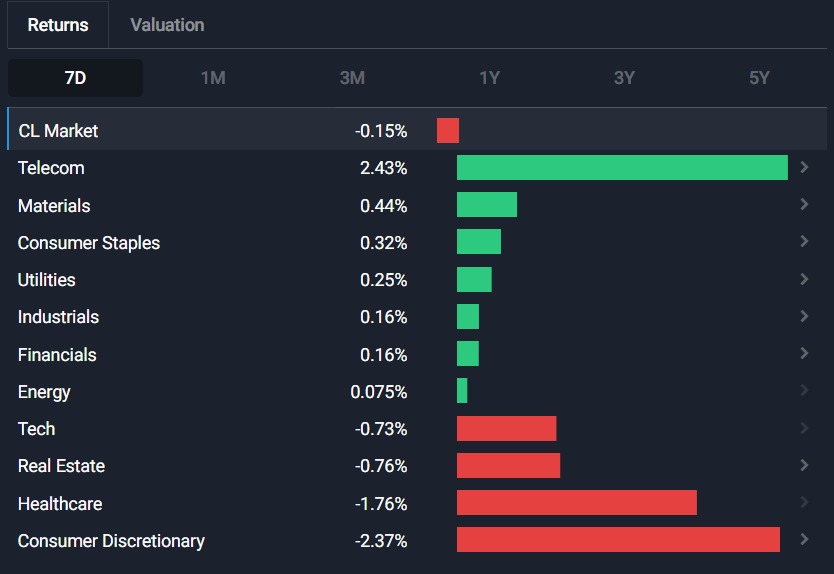Screen dimensions: 834x574
Task: Click the arrow for Consumer Discretionary
Action: click(x=805, y=540)
